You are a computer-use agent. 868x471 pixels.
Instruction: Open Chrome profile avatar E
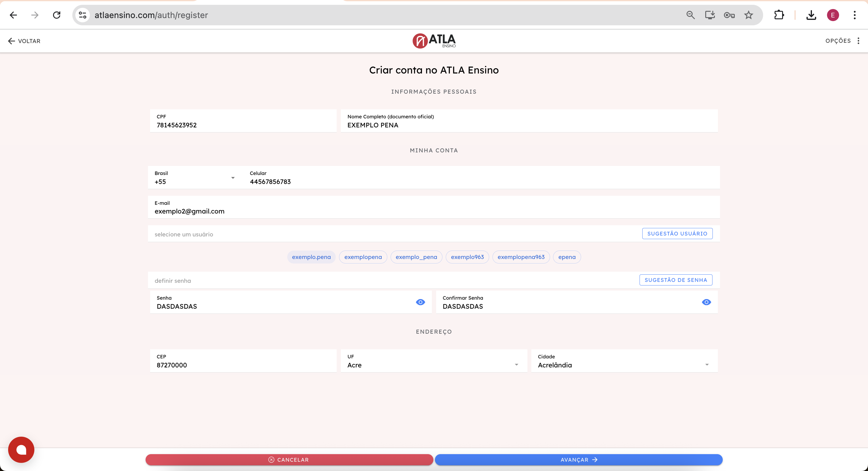pyautogui.click(x=833, y=15)
